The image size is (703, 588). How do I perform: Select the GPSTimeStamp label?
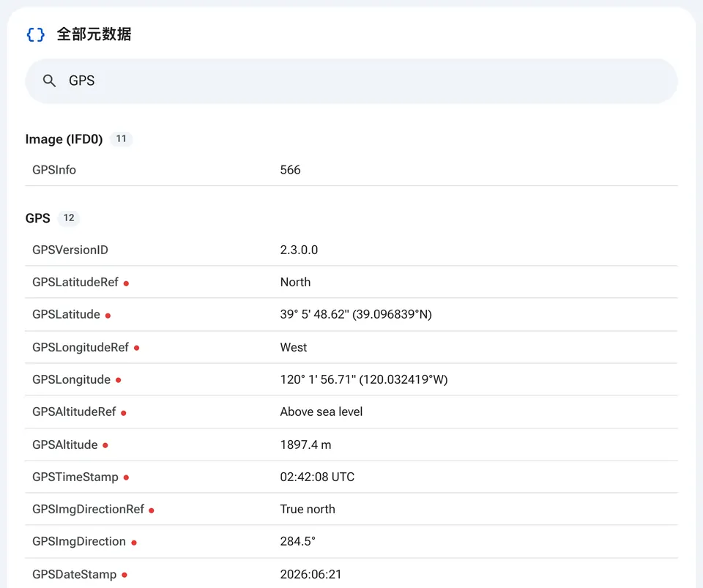click(75, 477)
